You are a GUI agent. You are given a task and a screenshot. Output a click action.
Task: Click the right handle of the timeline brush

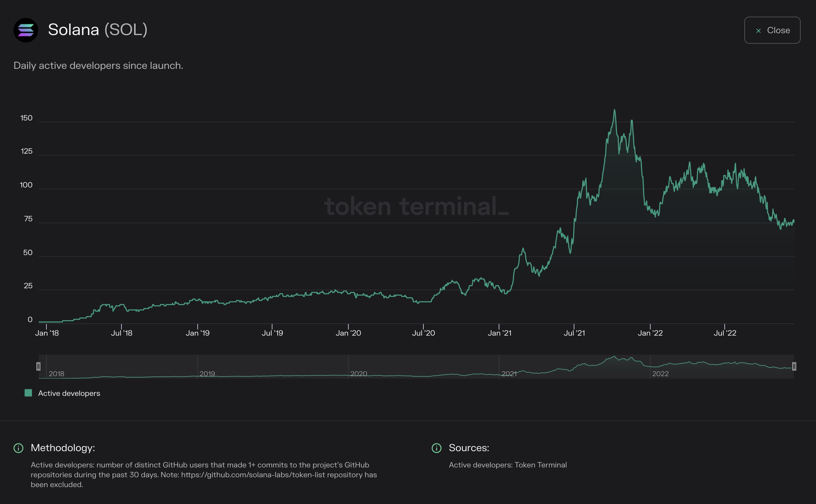[x=794, y=366]
